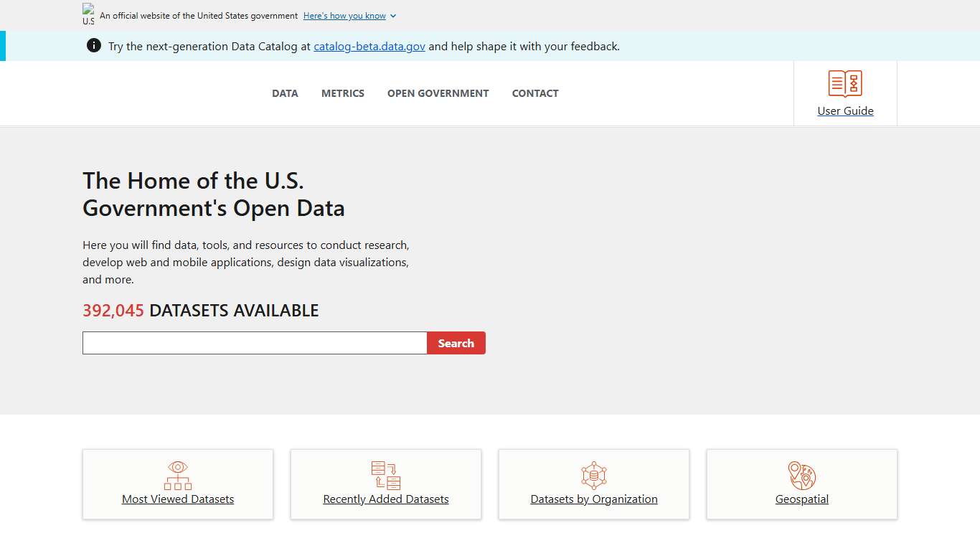Screen dimensions: 980x551
Task: Open the Recently Added Datasets page
Action: [x=385, y=499]
